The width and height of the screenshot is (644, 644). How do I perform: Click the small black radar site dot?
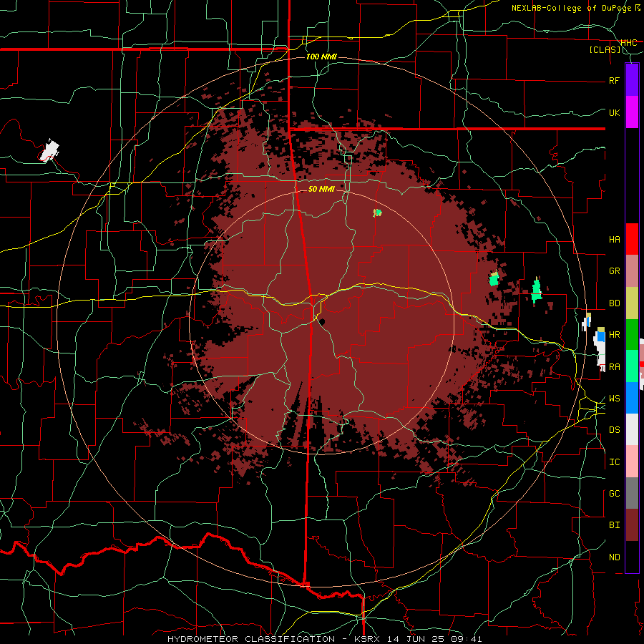point(322,321)
